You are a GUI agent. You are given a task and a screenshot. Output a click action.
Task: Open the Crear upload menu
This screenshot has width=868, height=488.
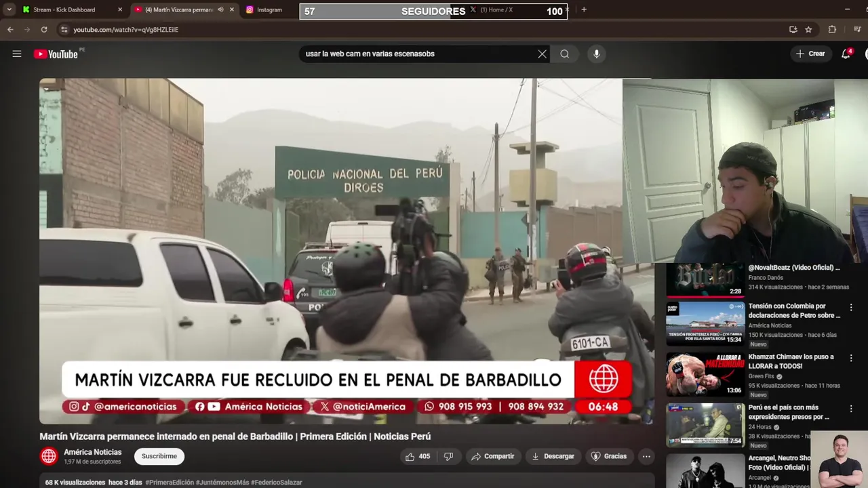click(810, 54)
